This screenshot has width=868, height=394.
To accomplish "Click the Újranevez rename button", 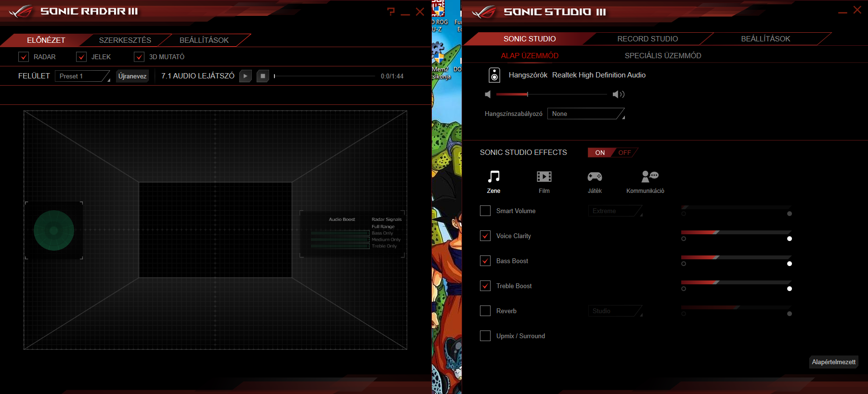I will (132, 76).
